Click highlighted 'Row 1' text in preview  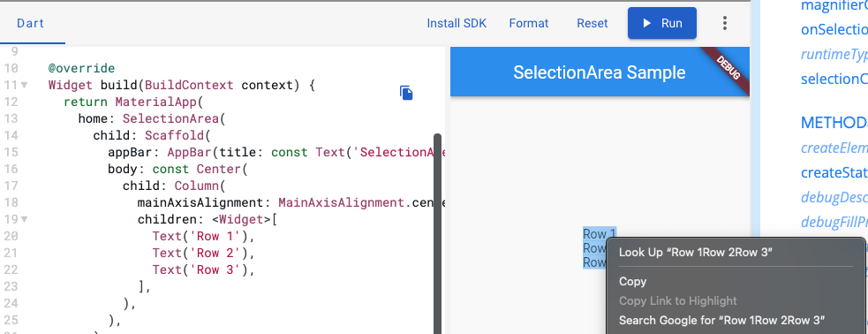click(599, 234)
